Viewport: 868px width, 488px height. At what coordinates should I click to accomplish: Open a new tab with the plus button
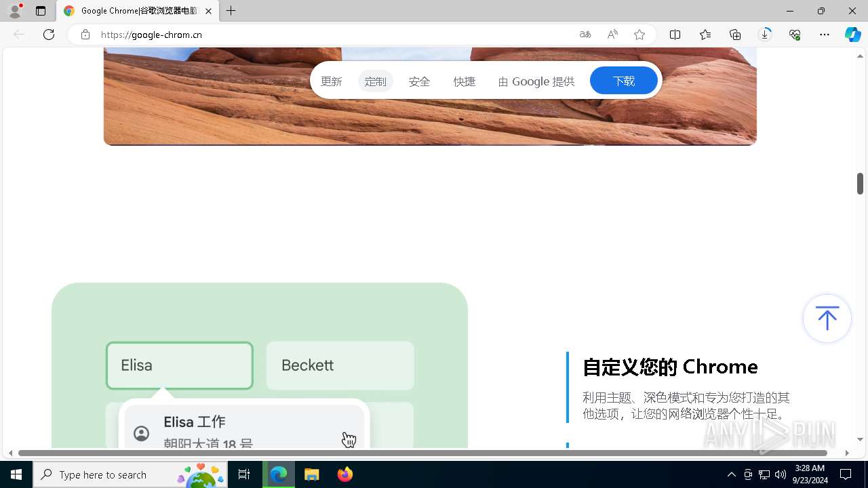point(231,11)
